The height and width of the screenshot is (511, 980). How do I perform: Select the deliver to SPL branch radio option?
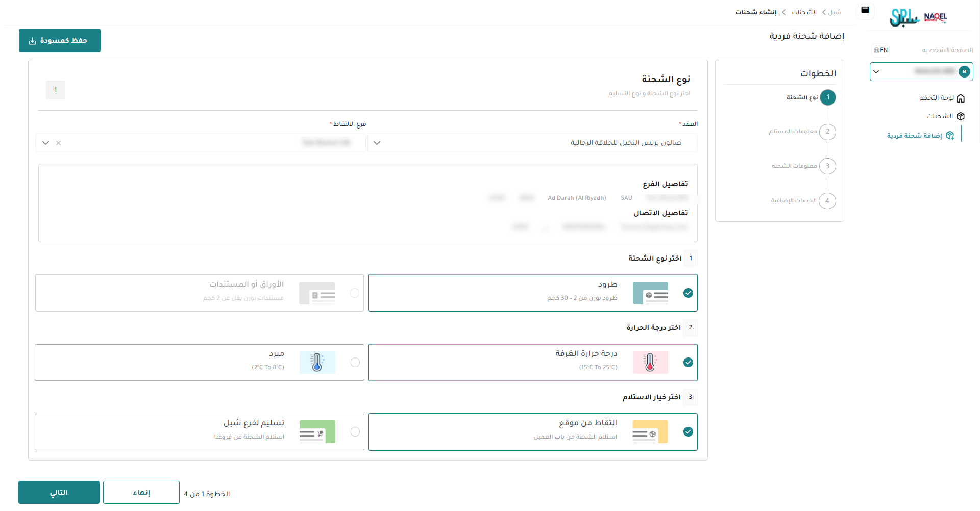point(355,432)
